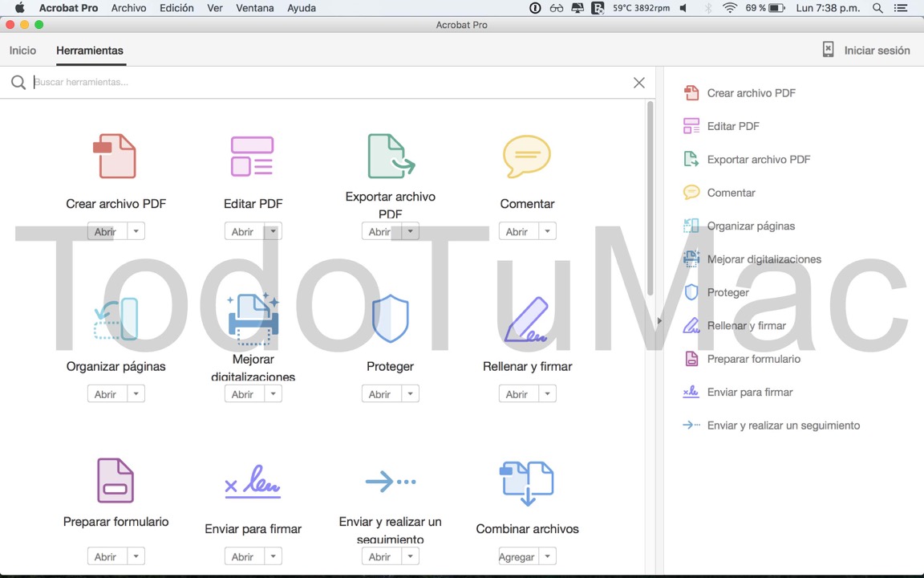
Task: Click the Proteger sidebar shield icon
Action: pos(691,292)
